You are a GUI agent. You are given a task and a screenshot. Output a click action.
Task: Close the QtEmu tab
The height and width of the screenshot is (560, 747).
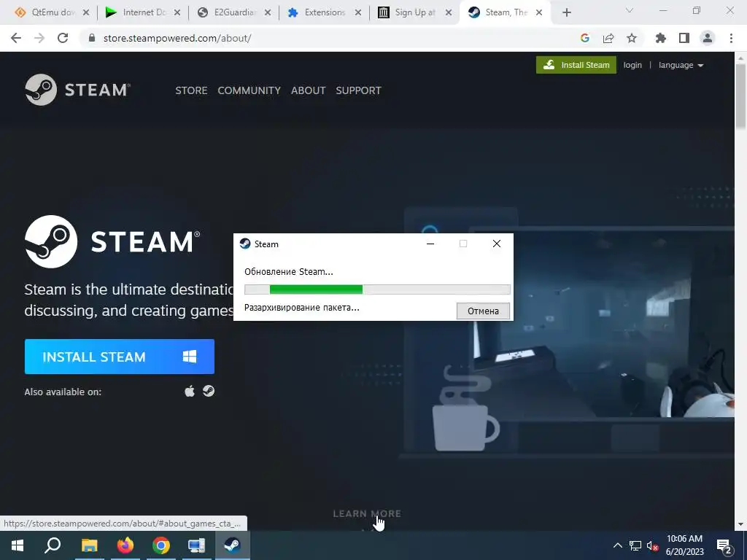86,13
